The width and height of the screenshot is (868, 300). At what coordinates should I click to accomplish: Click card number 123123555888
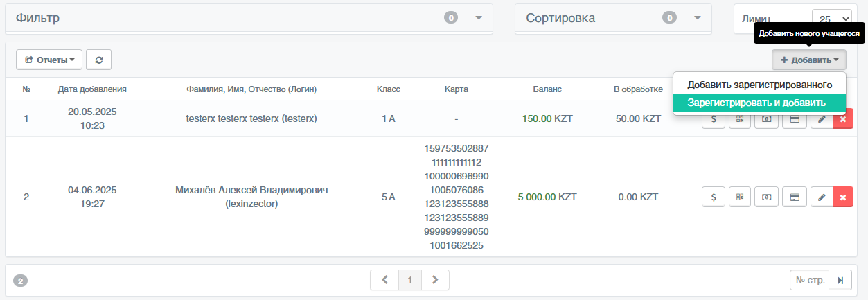point(457,204)
